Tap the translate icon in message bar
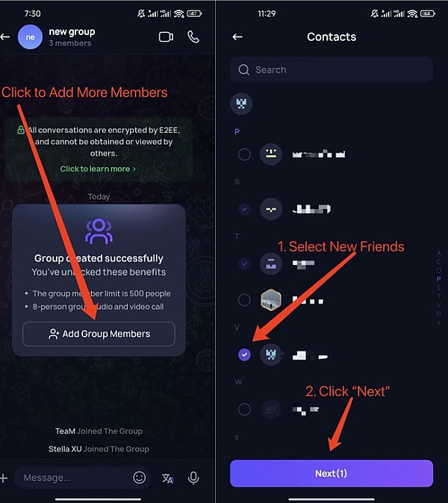 pos(167,478)
